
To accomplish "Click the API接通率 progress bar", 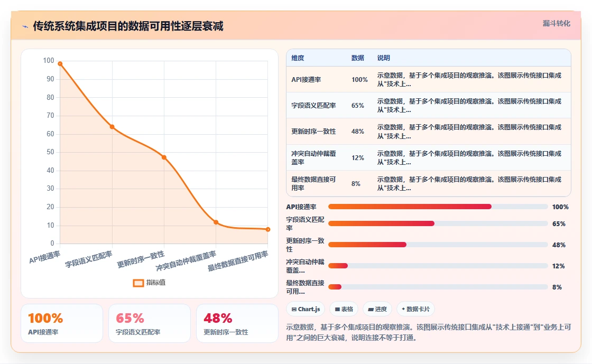I will click(x=438, y=207).
